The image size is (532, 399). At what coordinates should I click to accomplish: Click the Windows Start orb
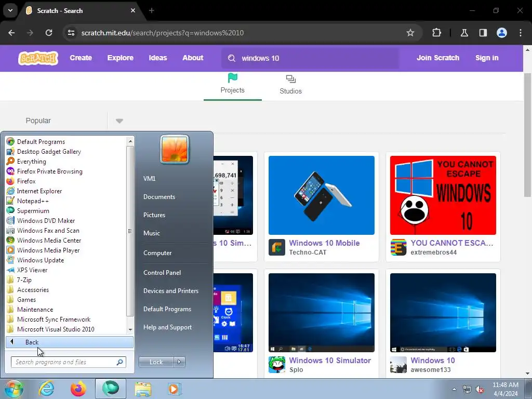point(14,389)
